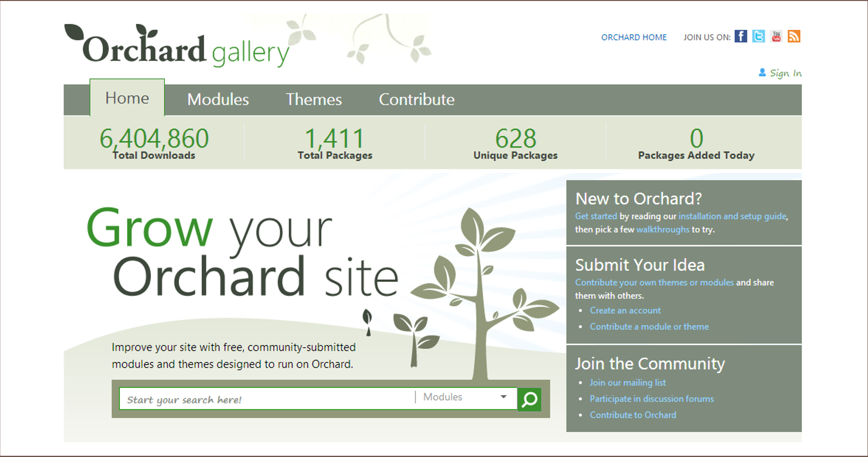
Task: Click the Join the Community heading
Action: [x=650, y=364]
